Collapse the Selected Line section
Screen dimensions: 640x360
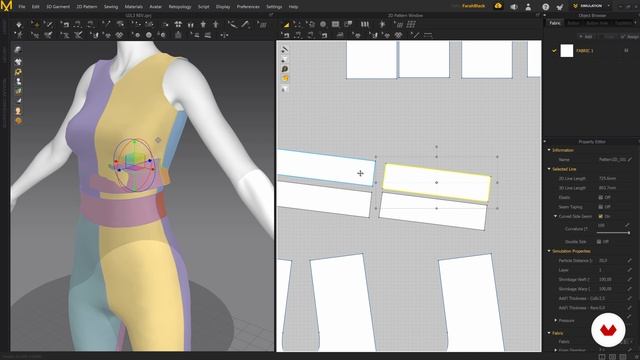click(549, 169)
